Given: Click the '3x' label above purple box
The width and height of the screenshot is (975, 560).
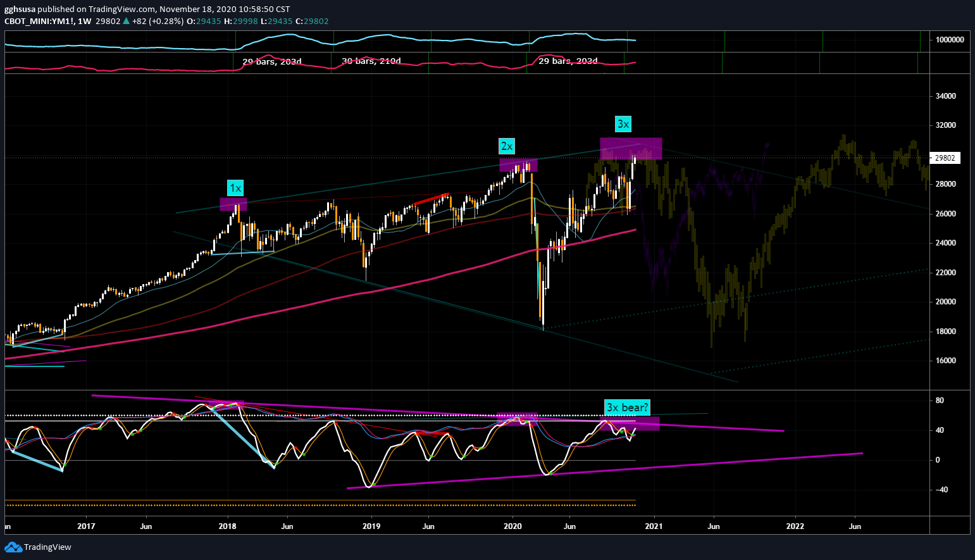Looking at the screenshot, I should tap(623, 124).
